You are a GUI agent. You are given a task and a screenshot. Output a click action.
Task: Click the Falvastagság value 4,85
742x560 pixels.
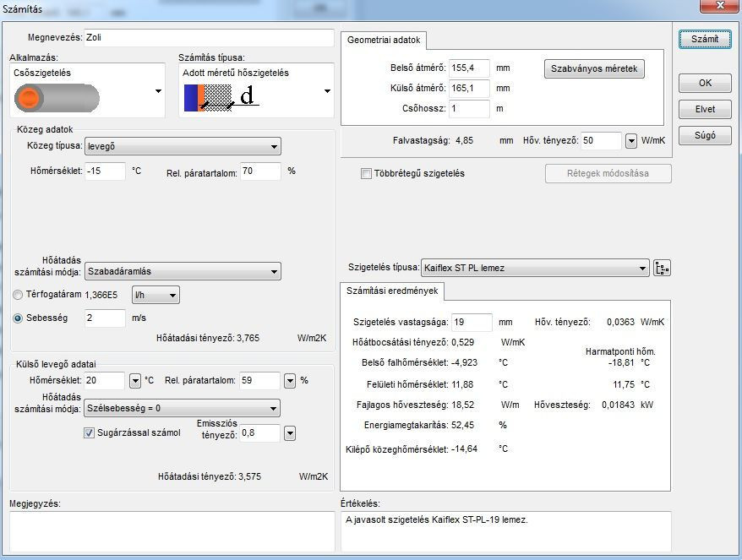pyautogui.click(x=464, y=140)
